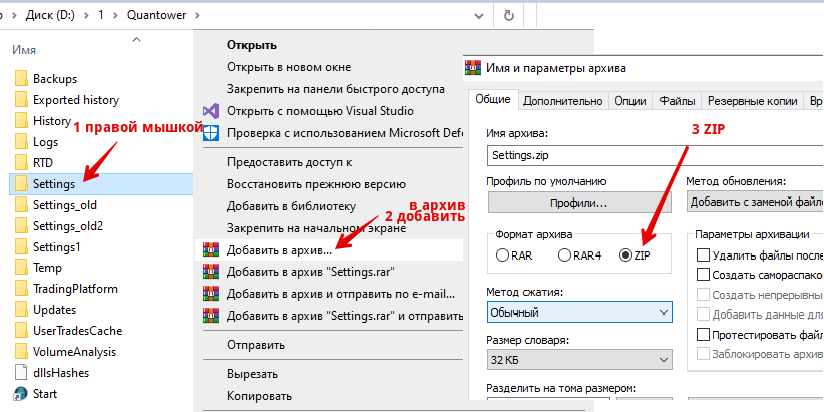Click the Temp folder icon
Screen dimensions: 824x412
click(x=21, y=268)
